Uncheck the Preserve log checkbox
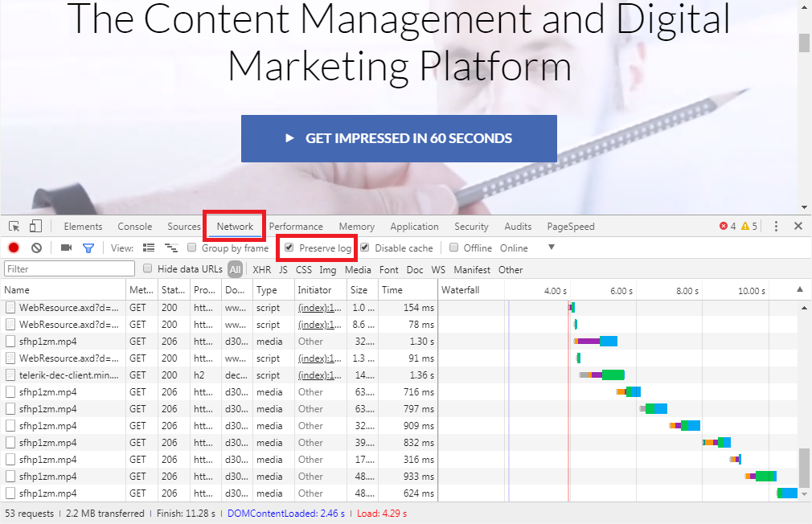 (289, 248)
